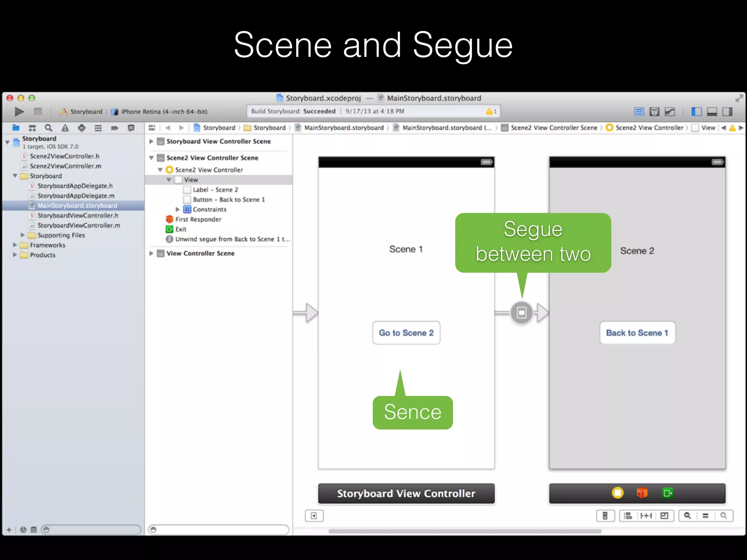Screen dimensions: 747x560
Task: Click the Run play button
Action: 19,112
